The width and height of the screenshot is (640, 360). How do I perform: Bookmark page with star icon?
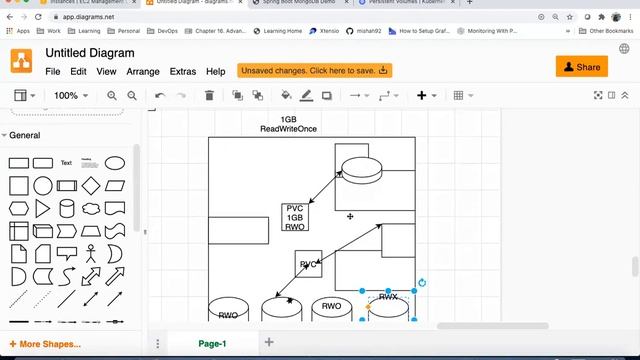[x=570, y=17]
